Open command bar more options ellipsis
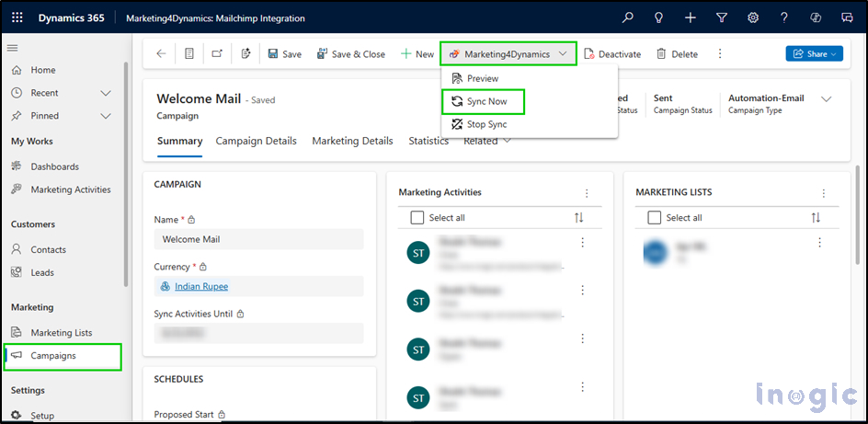This screenshot has width=868, height=424. pyautogui.click(x=720, y=53)
